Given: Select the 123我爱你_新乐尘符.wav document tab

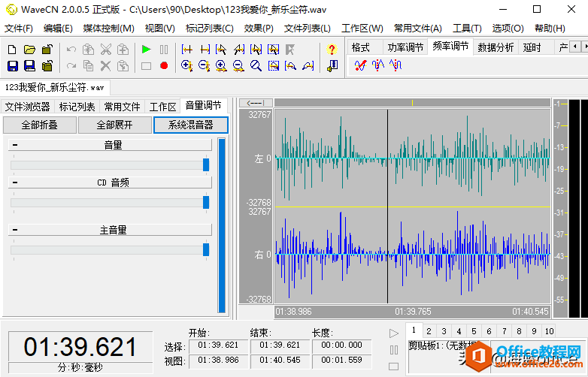Looking at the screenshot, I should (x=55, y=88).
